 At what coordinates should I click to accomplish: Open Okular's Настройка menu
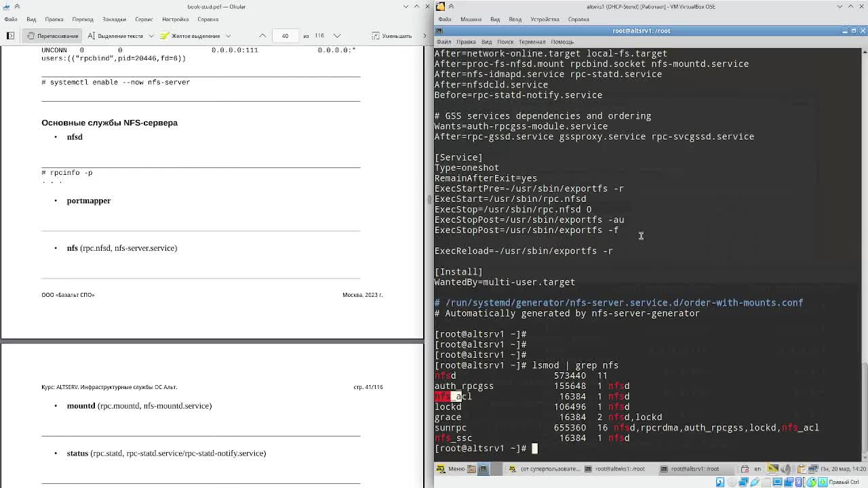175,19
